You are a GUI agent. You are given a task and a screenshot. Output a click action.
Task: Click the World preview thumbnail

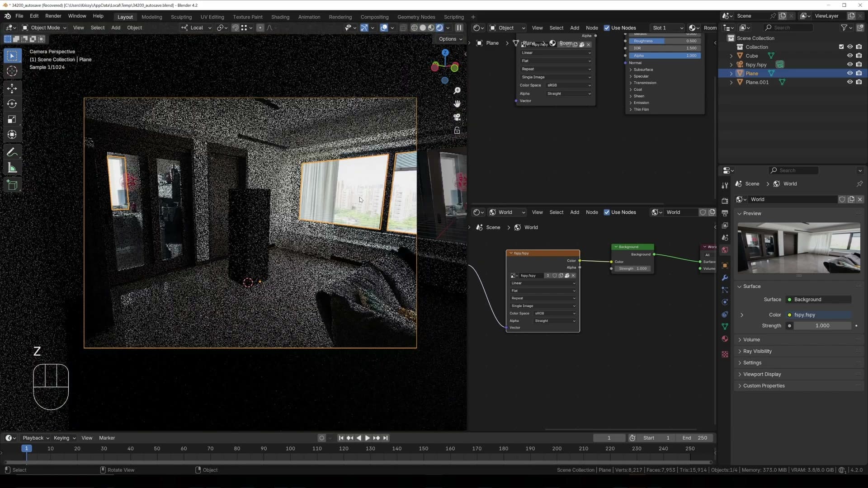[798, 248]
